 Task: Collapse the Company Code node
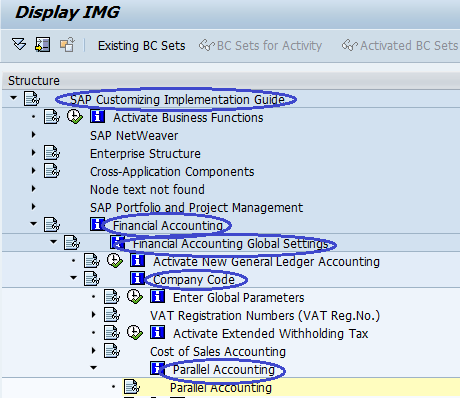tap(73, 277)
